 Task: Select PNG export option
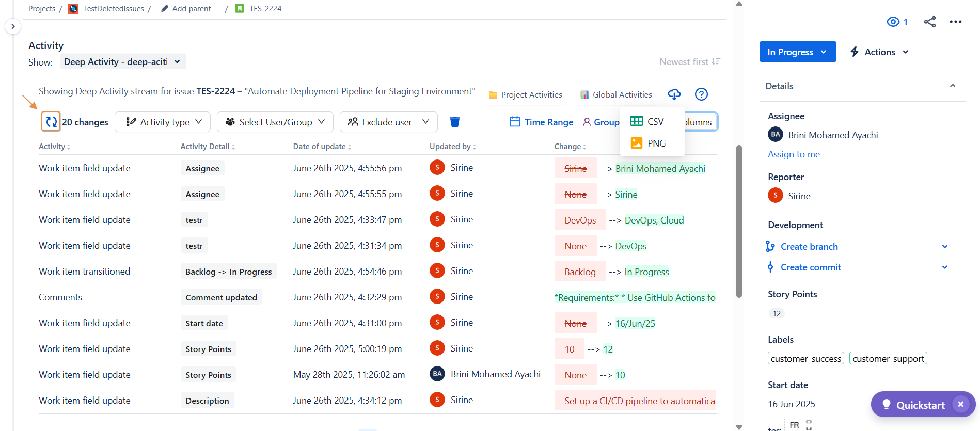point(649,143)
